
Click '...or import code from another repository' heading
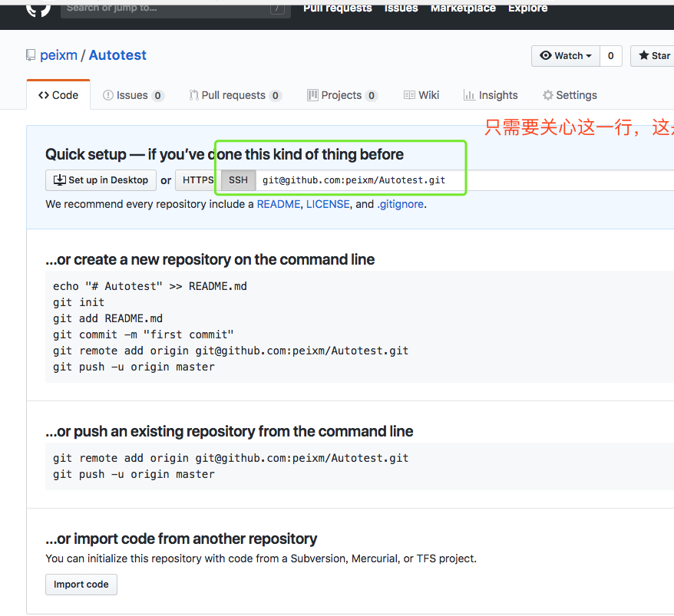(181, 539)
